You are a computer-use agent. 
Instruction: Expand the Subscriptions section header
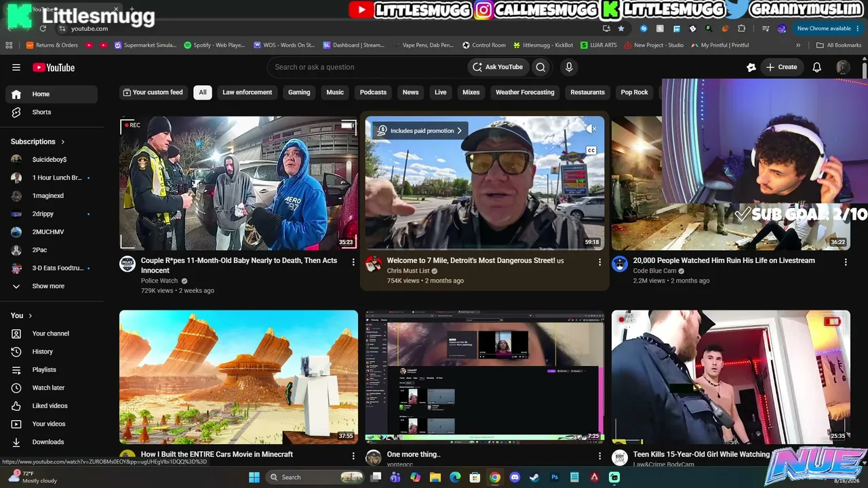tap(38, 142)
